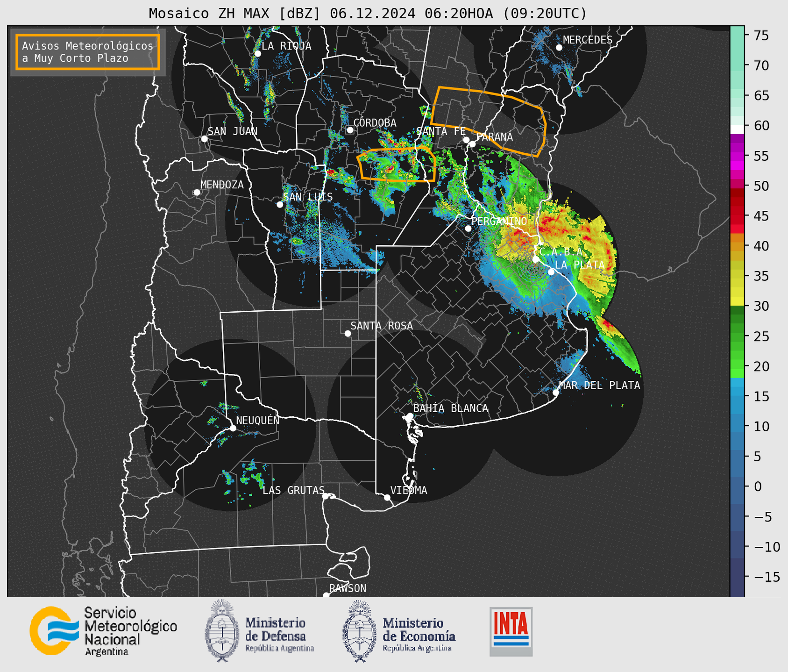788x672 pixels.
Task: Click the BAHÍA BLANCA city dot
Action: (x=410, y=415)
